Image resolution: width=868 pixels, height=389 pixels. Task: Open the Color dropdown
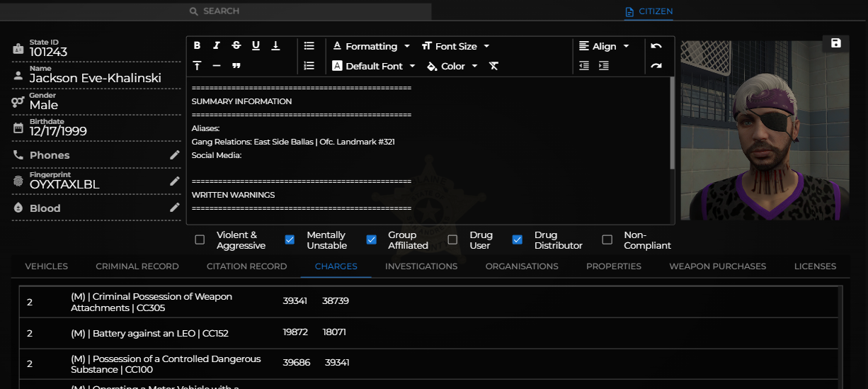[452, 66]
